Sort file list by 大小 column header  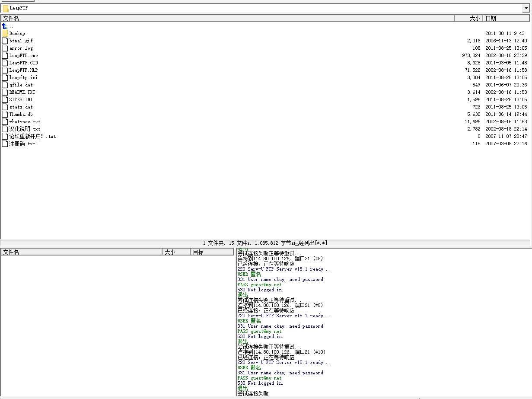(469, 18)
